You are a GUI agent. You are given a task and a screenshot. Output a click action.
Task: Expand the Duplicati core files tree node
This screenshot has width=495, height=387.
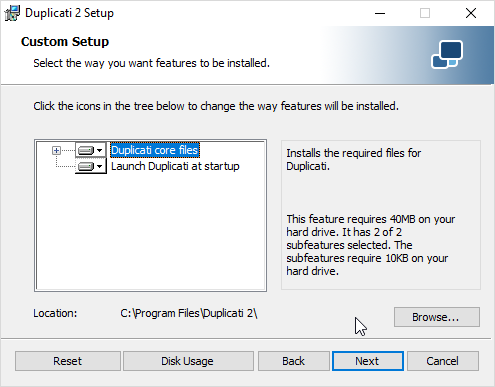pyautogui.click(x=56, y=151)
